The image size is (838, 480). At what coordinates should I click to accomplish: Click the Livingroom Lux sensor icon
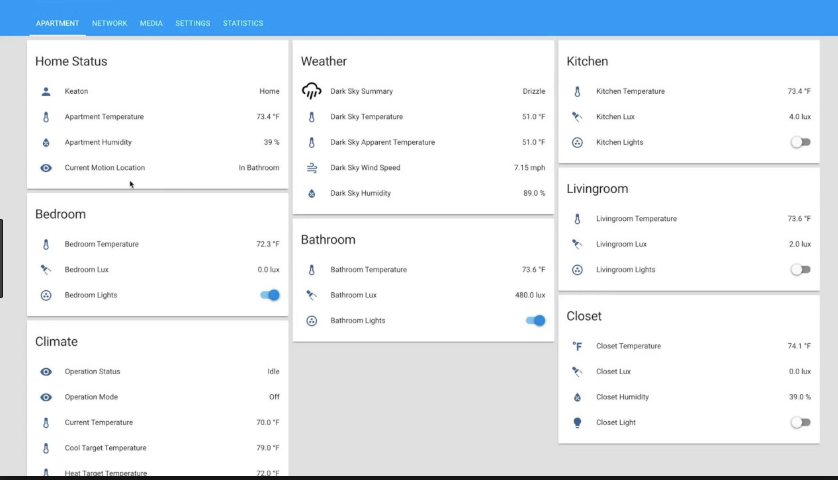click(577, 244)
